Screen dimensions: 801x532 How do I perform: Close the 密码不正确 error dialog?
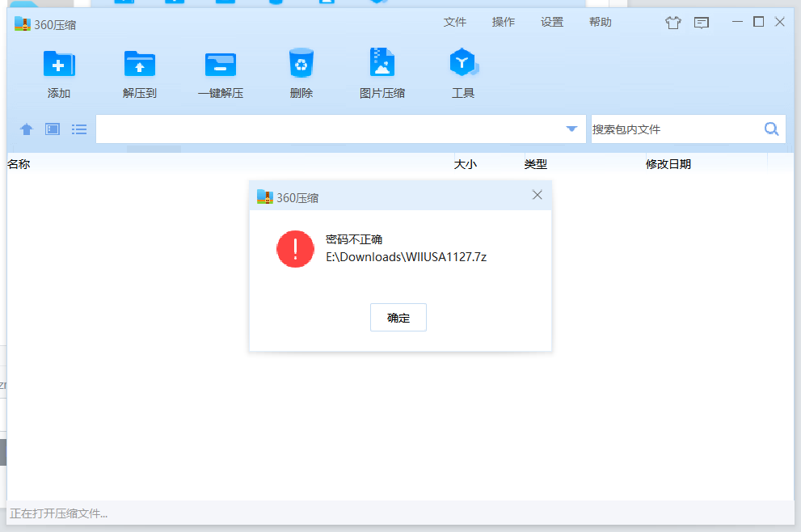(538, 195)
